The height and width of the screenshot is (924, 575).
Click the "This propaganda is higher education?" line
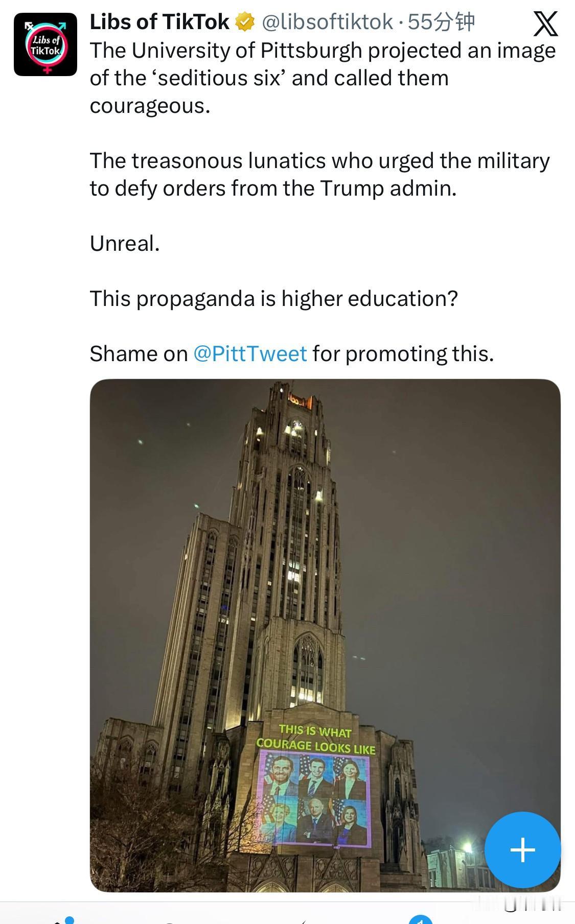pyautogui.click(x=273, y=298)
